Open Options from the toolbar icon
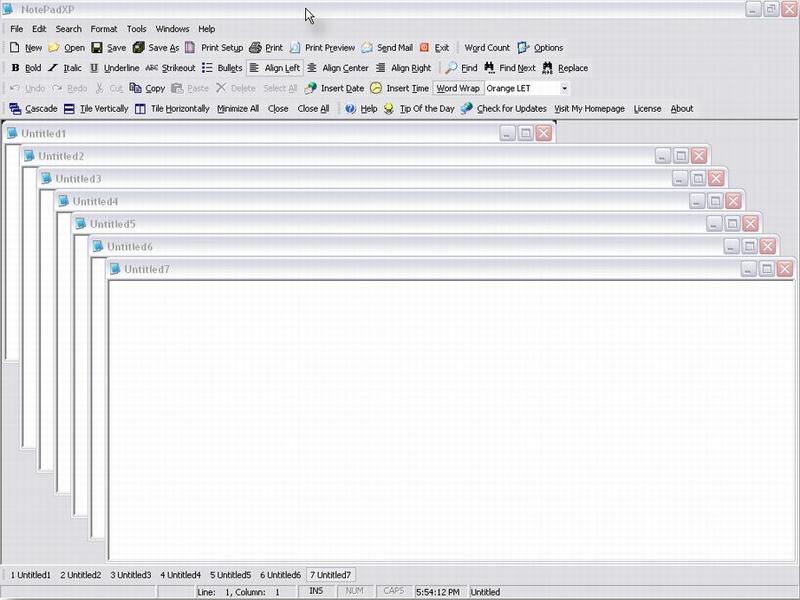 click(x=523, y=47)
